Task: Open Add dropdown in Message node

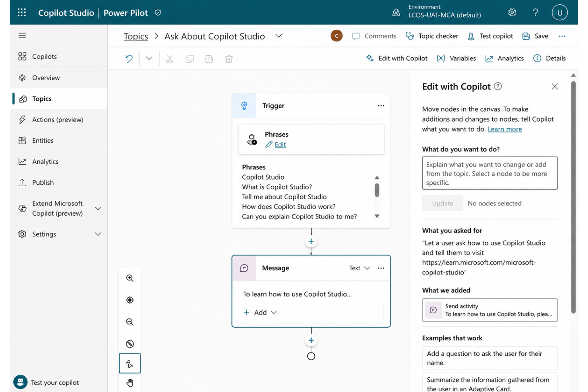Action: pos(260,313)
